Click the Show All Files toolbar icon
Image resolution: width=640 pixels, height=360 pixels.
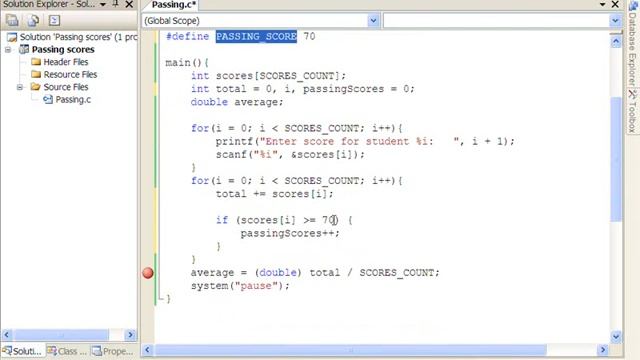point(33,20)
